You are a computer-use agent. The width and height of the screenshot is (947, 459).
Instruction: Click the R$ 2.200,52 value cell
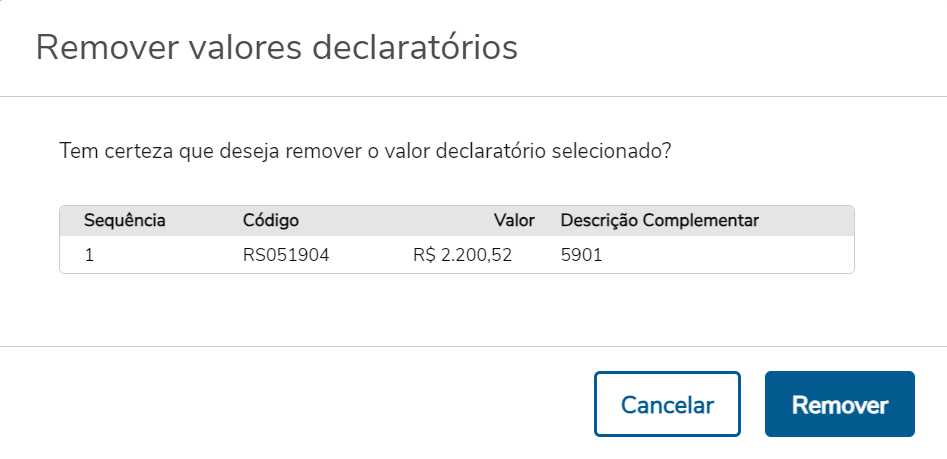(462, 255)
